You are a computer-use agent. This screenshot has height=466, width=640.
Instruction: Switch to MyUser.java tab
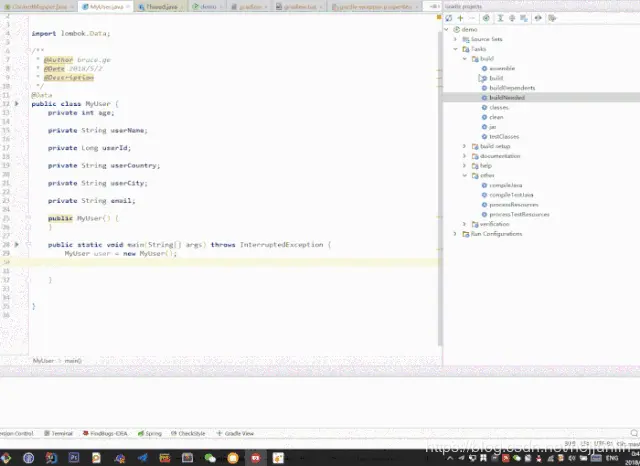[x=106, y=7]
